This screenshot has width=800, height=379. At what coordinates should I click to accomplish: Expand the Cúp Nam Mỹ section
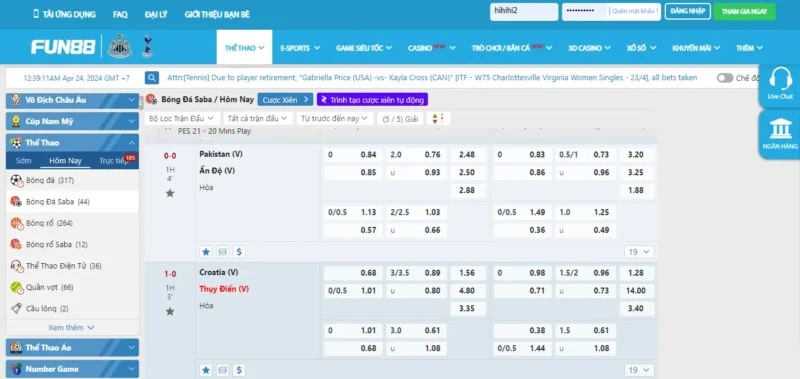pos(72,121)
